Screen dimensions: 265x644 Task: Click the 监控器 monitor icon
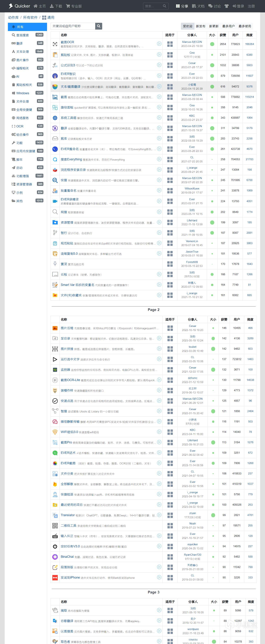55,370
